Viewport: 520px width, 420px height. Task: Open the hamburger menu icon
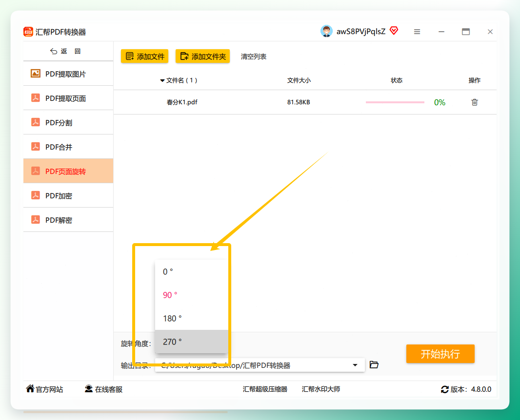(417, 32)
